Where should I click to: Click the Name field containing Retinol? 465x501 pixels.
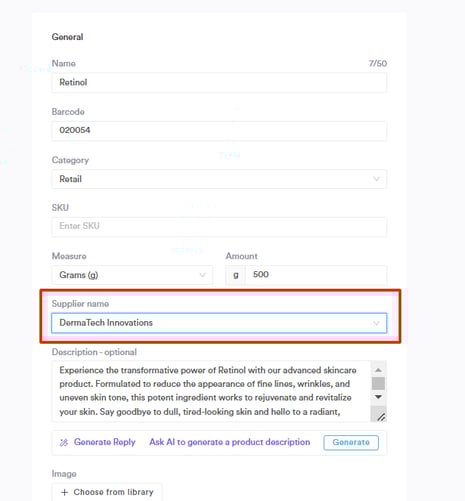tap(219, 82)
